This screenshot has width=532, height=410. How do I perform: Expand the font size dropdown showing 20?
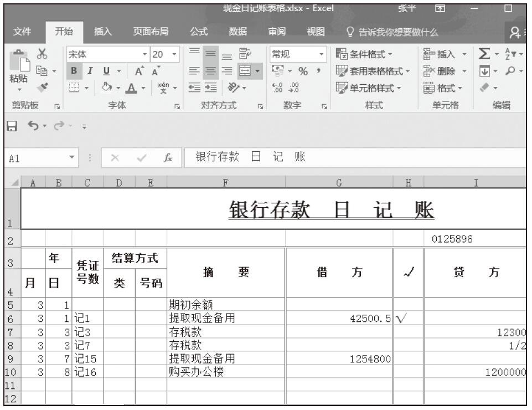pos(173,55)
